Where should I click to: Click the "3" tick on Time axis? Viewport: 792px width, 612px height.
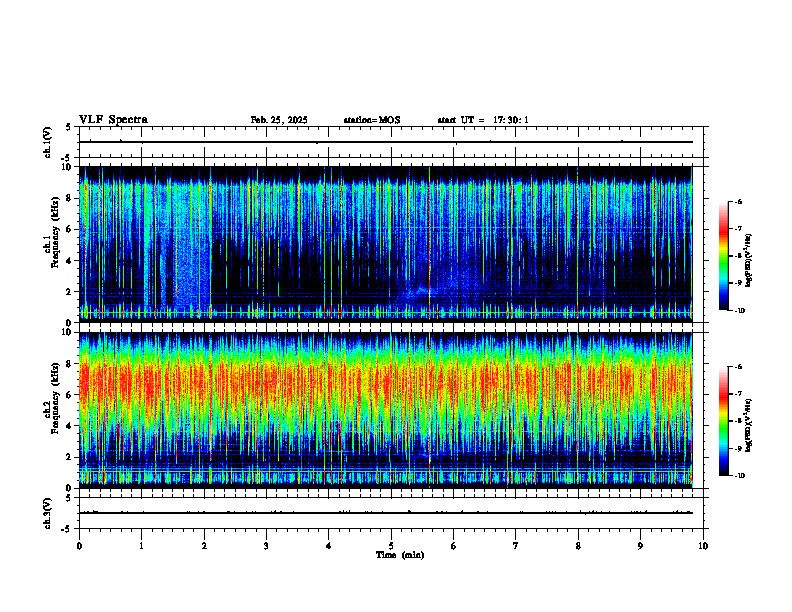(266, 546)
